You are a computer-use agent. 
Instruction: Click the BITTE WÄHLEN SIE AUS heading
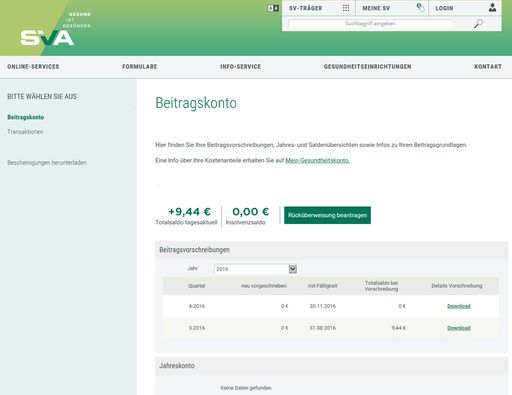(42, 97)
